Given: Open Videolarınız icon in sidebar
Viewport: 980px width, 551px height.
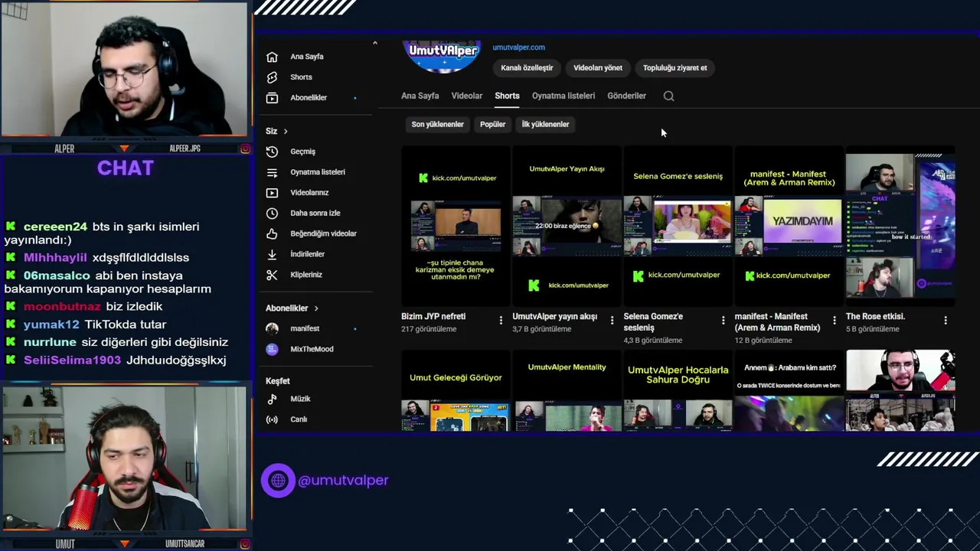Looking at the screenshot, I should click(272, 193).
